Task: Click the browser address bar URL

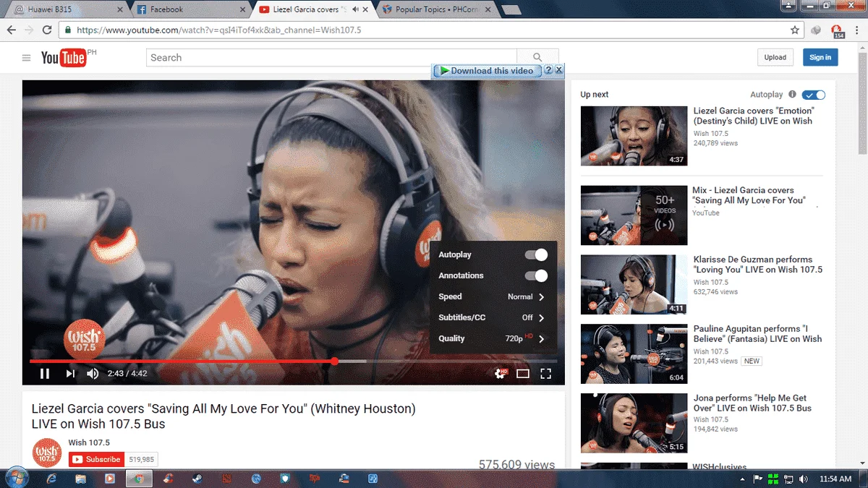Action: pos(219,30)
